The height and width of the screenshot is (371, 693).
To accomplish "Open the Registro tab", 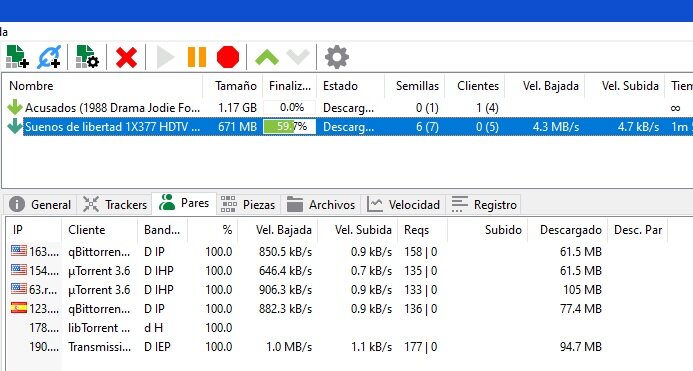I will pyautogui.click(x=484, y=204).
